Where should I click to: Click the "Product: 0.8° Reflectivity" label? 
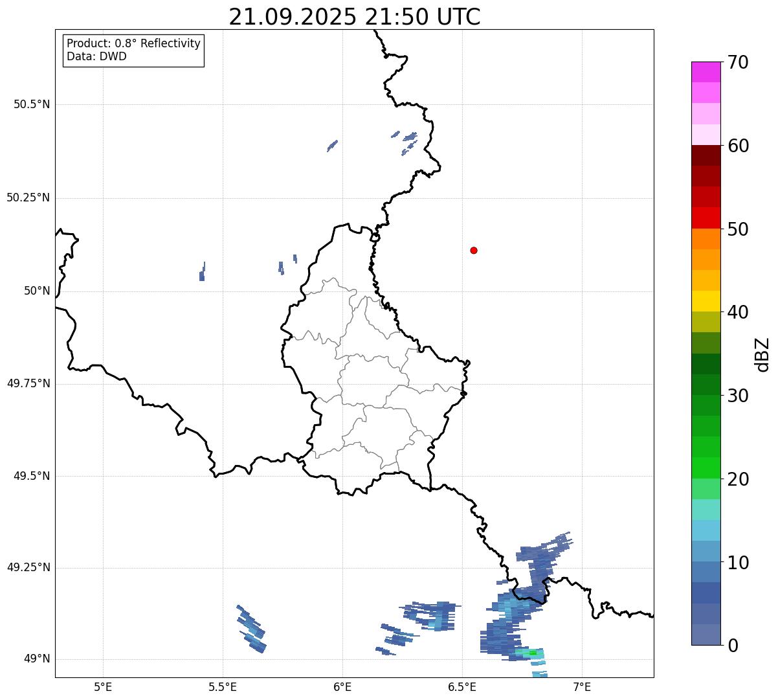coord(134,43)
